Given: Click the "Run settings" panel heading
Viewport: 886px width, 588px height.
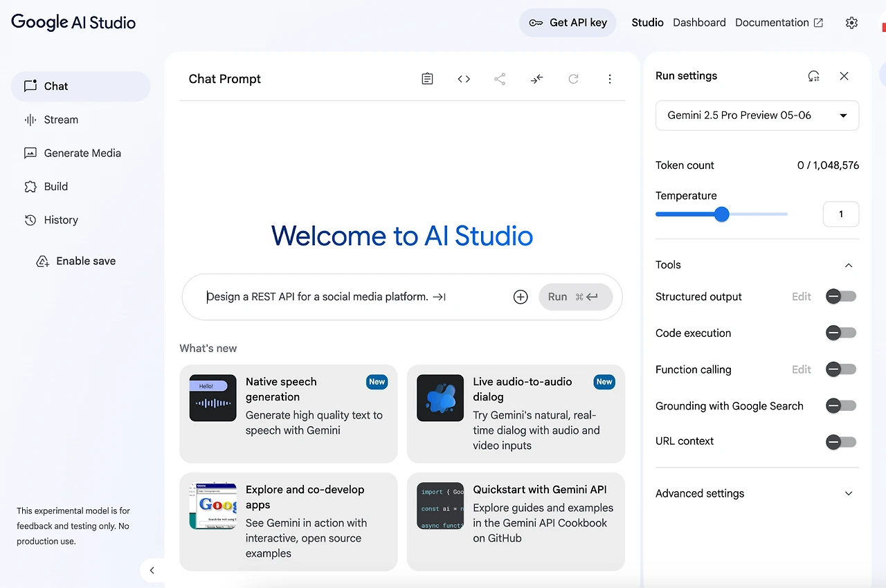Looking at the screenshot, I should click(x=687, y=76).
